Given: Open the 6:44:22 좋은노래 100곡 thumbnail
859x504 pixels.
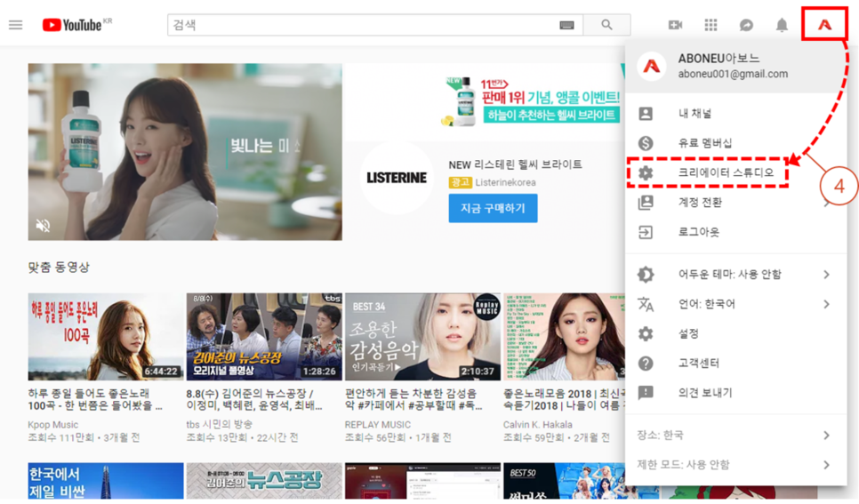Looking at the screenshot, I should coord(106,337).
